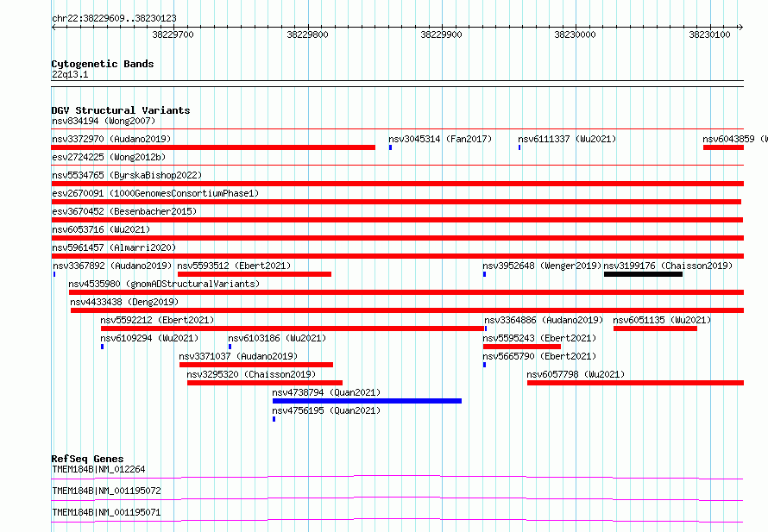Screen dimensions: 768x532
Task: Click TMEM184B|NM_001195072 gene label
Action: coord(106,491)
